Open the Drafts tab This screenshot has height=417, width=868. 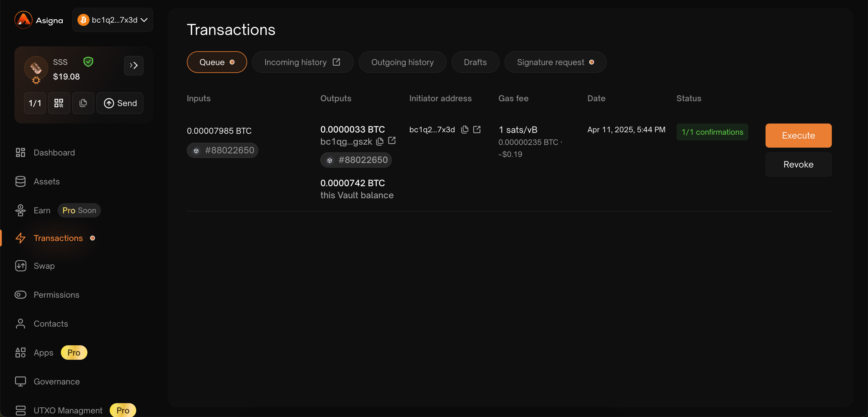point(475,62)
